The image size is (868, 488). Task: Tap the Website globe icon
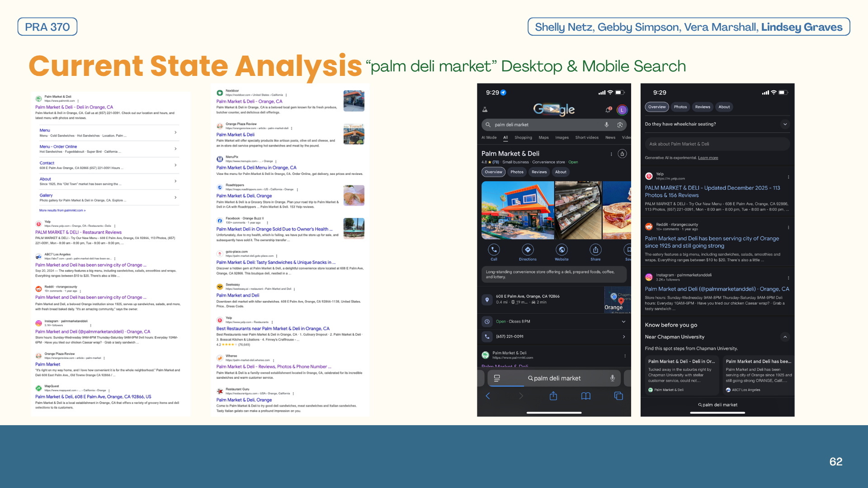click(561, 250)
